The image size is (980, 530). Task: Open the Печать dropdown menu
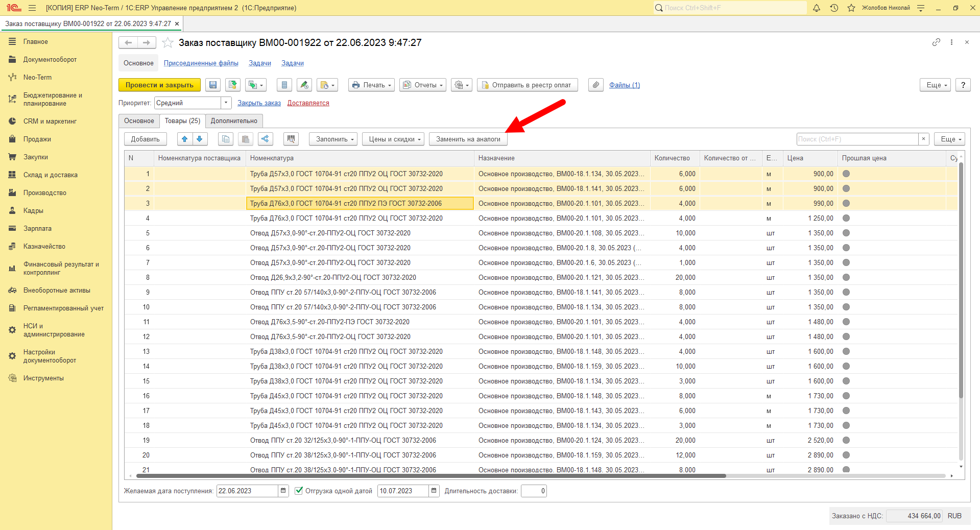(x=372, y=85)
